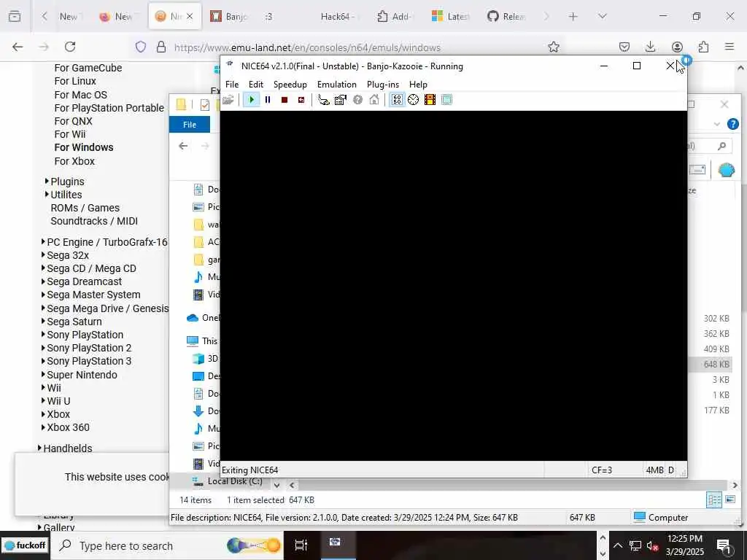
Task: Open Firefox downloads arrow icon
Action: [x=650, y=47]
